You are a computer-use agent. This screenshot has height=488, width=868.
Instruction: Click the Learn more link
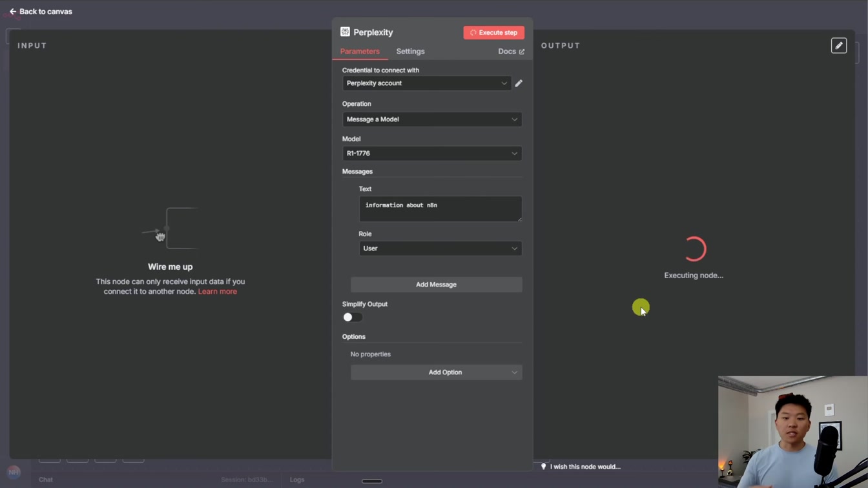click(x=218, y=292)
